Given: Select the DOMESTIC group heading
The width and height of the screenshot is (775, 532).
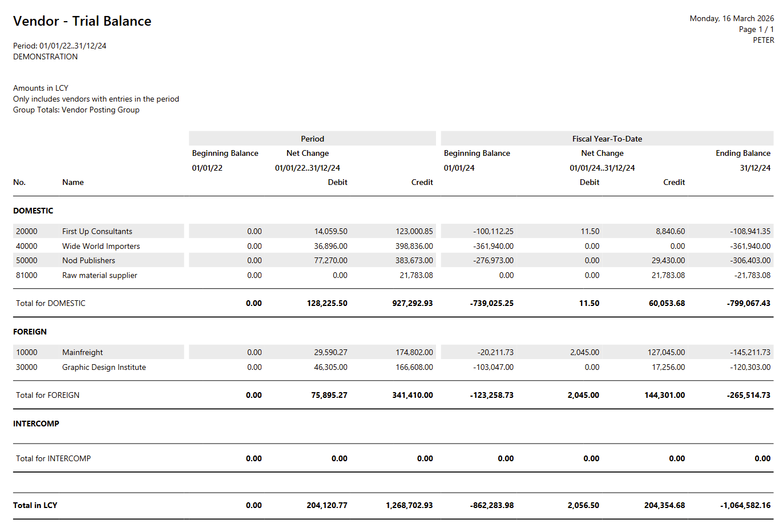Looking at the screenshot, I should click(x=33, y=211).
